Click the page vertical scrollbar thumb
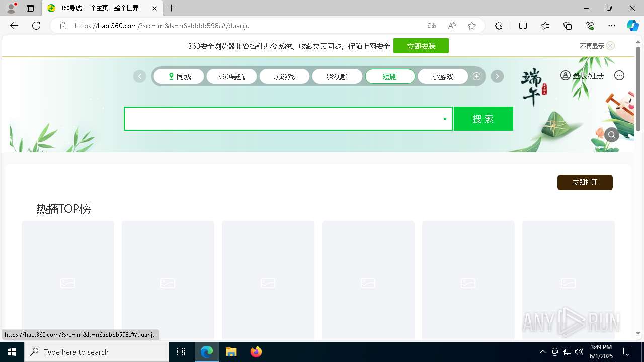 (x=638, y=89)
